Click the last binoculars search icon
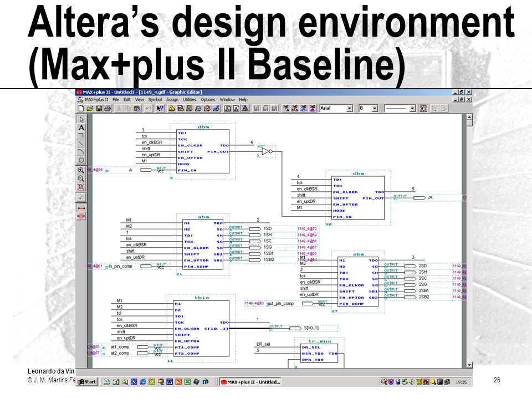This screenshot has width=532, height=399. coord(313,108)
